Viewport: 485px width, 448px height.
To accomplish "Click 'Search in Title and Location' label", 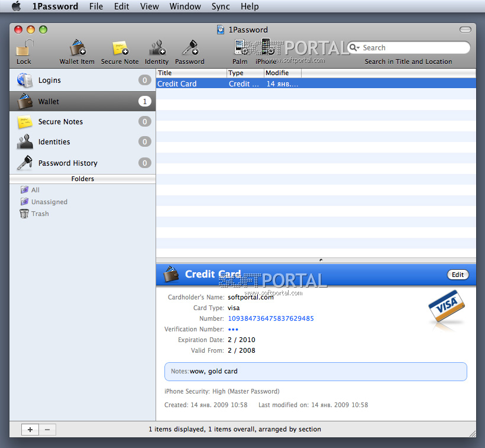I will [x=408, y=62].
